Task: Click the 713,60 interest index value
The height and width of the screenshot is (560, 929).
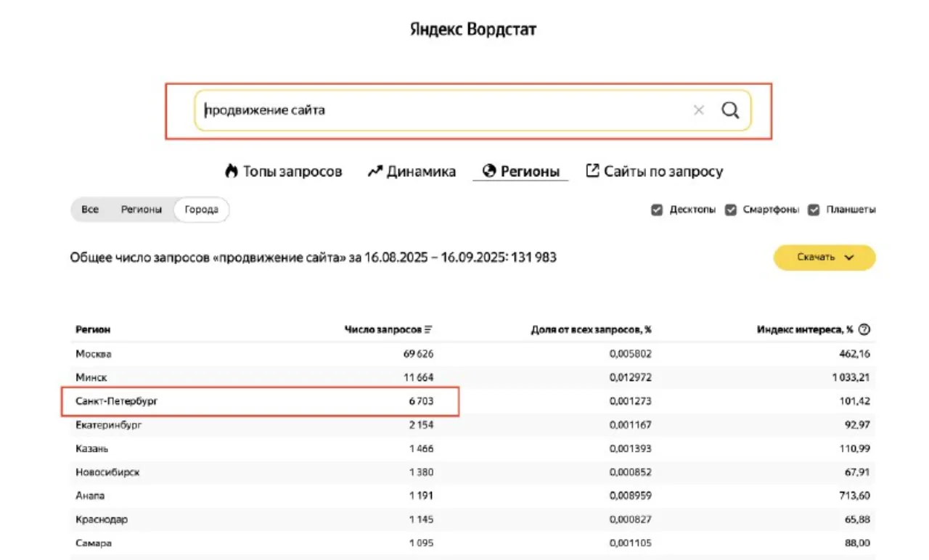Action: coord(854,496)
